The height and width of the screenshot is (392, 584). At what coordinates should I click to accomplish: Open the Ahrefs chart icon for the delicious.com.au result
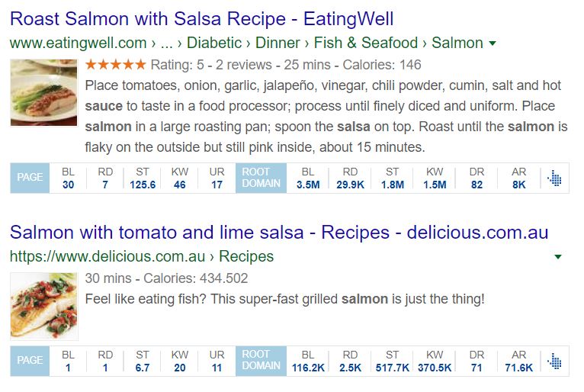tap(554, 361)
